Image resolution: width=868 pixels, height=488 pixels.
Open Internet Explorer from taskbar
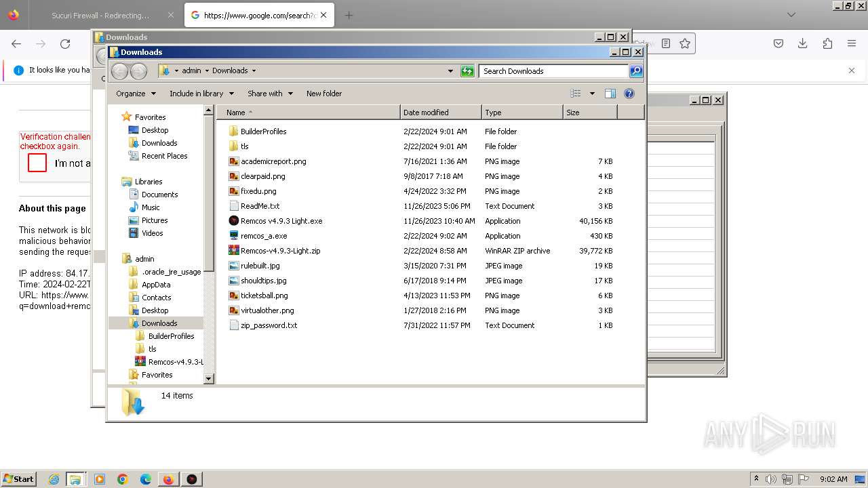54,479
